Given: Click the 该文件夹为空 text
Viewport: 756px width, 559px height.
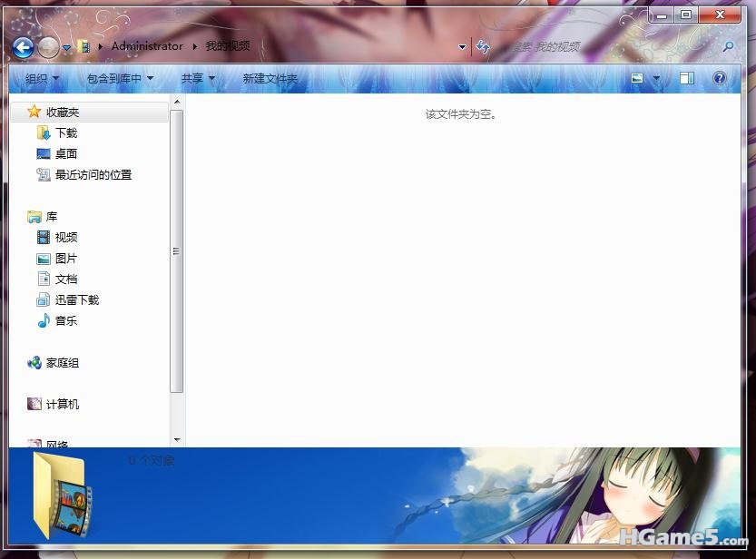Looking at the screenshot, I should click(x=461, y=114).
